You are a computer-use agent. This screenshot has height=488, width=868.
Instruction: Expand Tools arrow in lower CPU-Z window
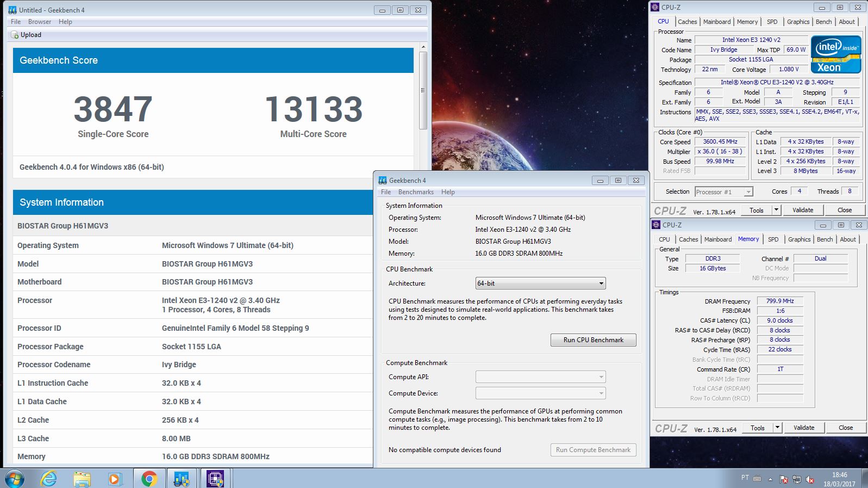pyautogui.click(x=777, y=428)
